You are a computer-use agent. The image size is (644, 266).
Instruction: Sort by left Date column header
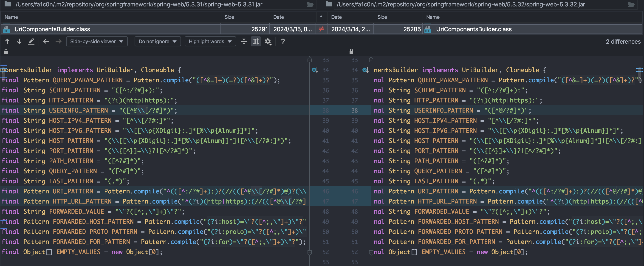point(293,17)
